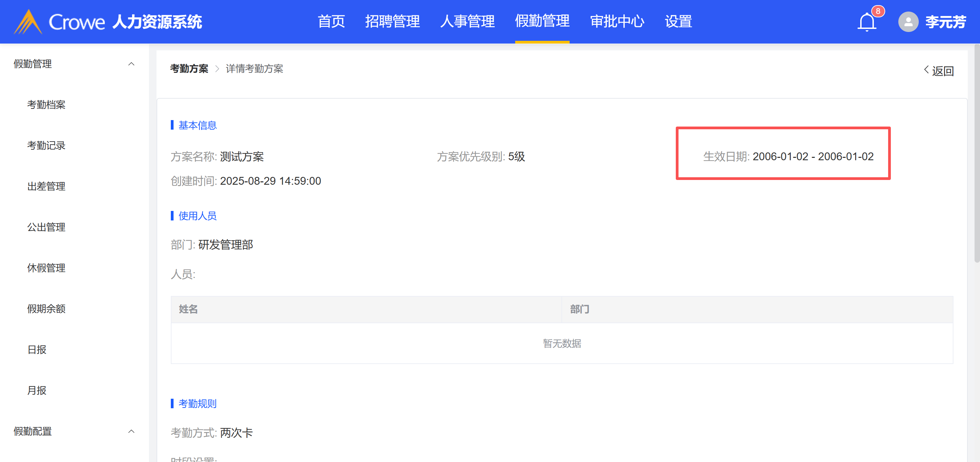Open 设置 from top navigation
Screen dimensions: 980x462
(x=678, y=21)
